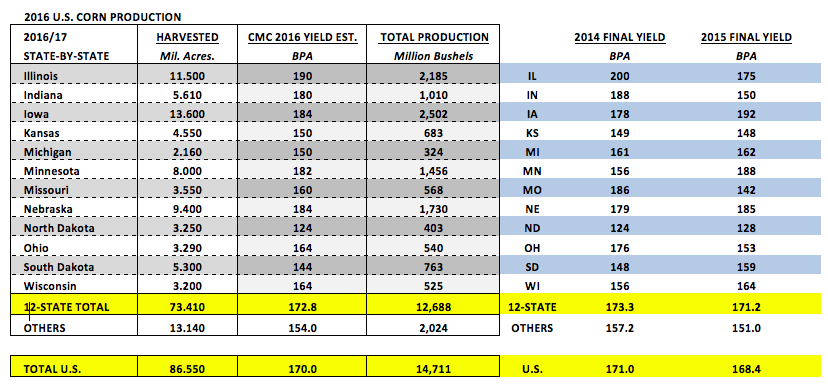Select the TOTAL U.S. production value 14,711
The image size is (828, 388).
click(433, 369)
